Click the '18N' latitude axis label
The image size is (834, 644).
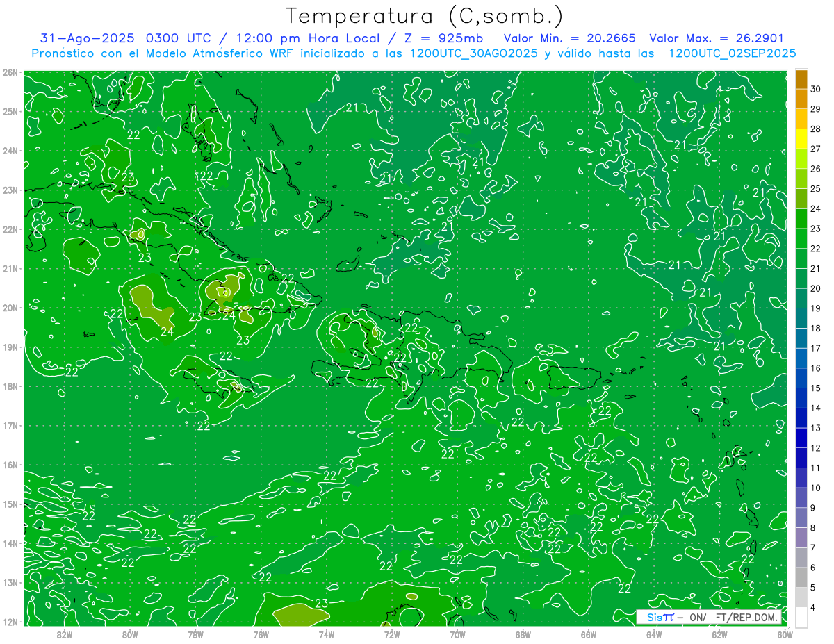10,386
